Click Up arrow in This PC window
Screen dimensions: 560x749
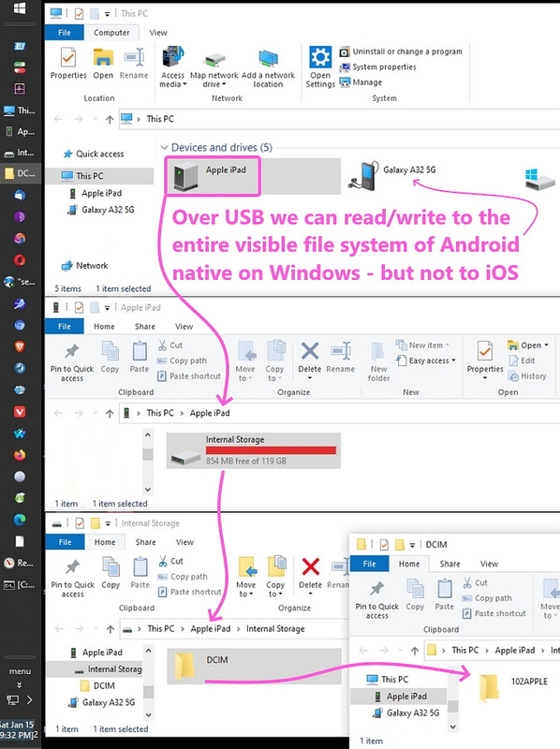pyautogui.click(x=110, y=119)
